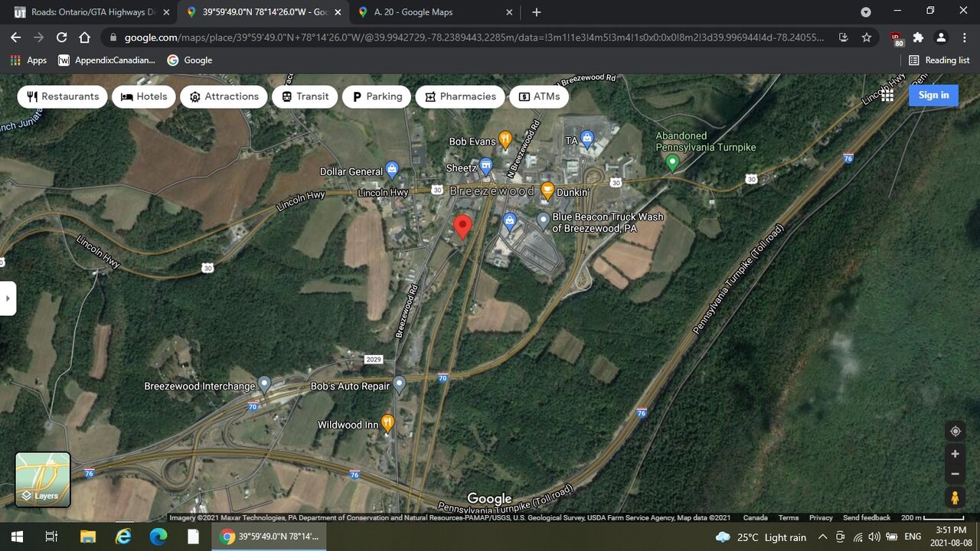Bookmark this page with star icon

(867, 37)
